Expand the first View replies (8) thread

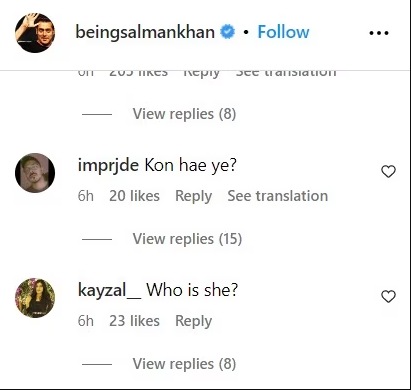click(184, 114)
